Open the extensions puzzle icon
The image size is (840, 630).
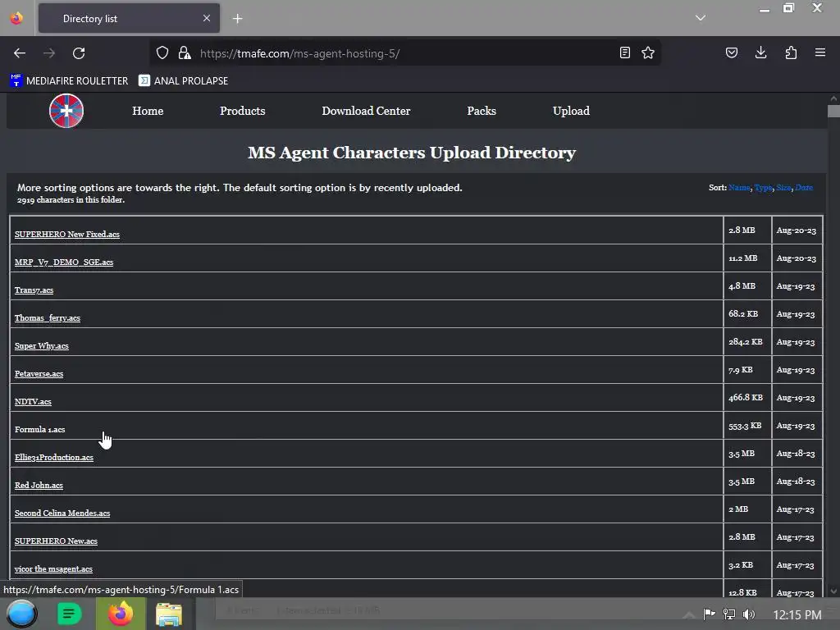click(791, 52)
